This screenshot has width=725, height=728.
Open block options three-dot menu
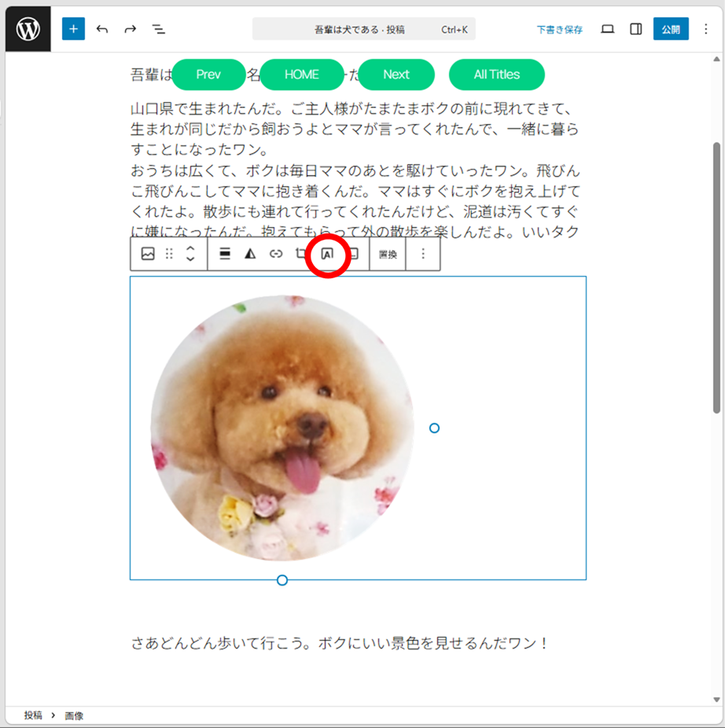tap(423, 254)
